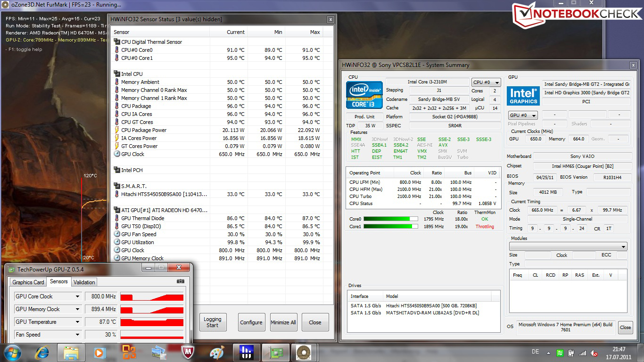Click the Current column header
The height and width of the screenshot is (362, 644).
coord(229,32)
